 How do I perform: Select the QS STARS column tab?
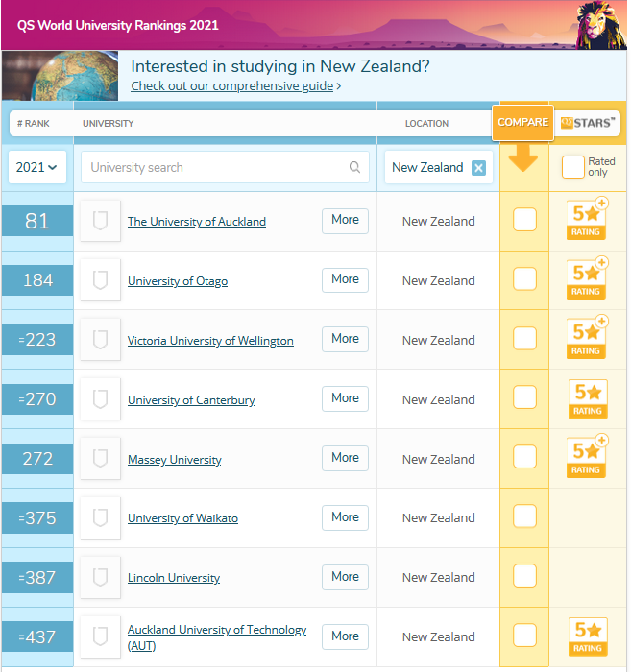coord(588,123)
